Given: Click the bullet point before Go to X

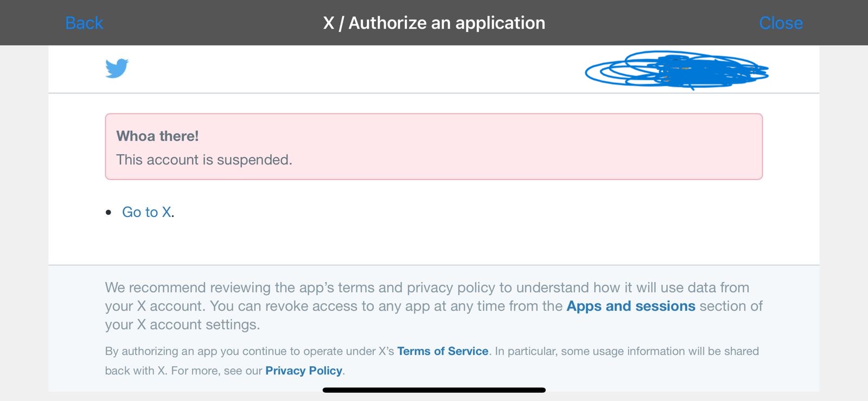Looking at the screenshot, I should point(108,213).
